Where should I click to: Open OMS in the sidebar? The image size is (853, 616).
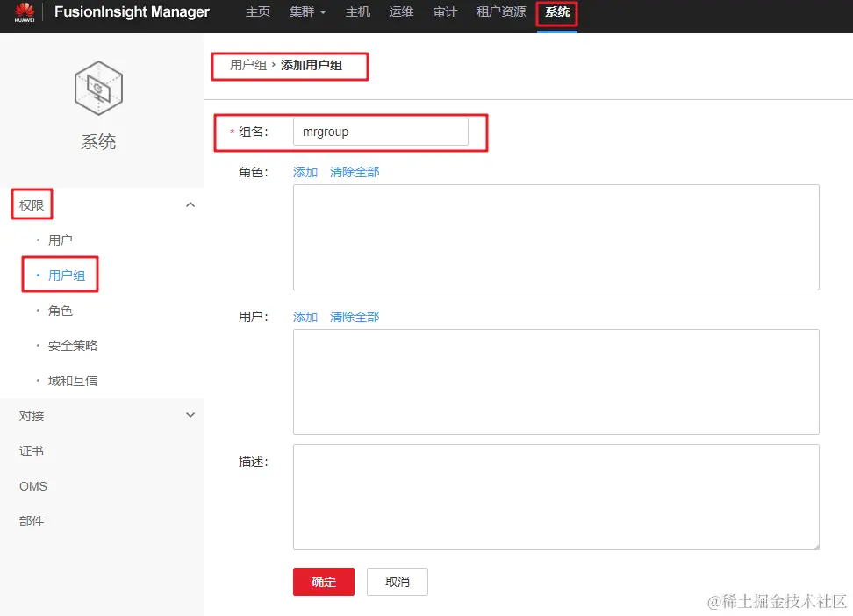[33, 486]
